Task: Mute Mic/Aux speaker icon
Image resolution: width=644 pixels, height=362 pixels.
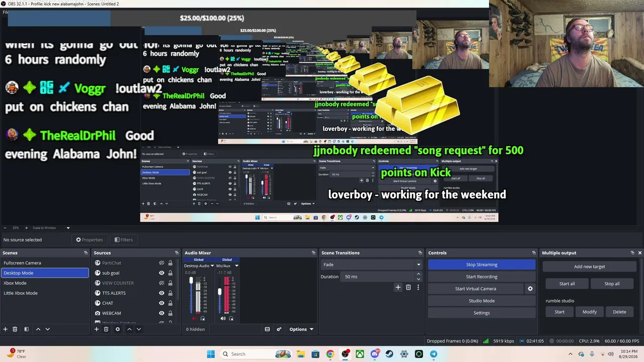Action: [223, 318]
